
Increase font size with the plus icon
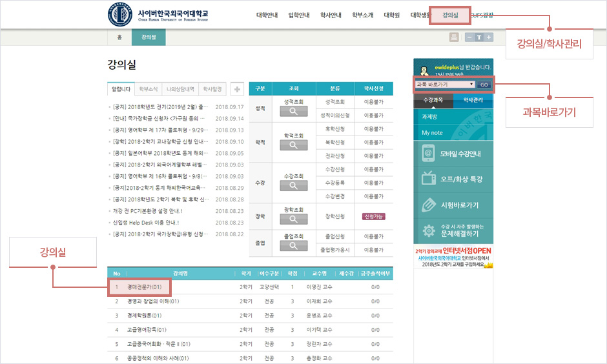489,37
